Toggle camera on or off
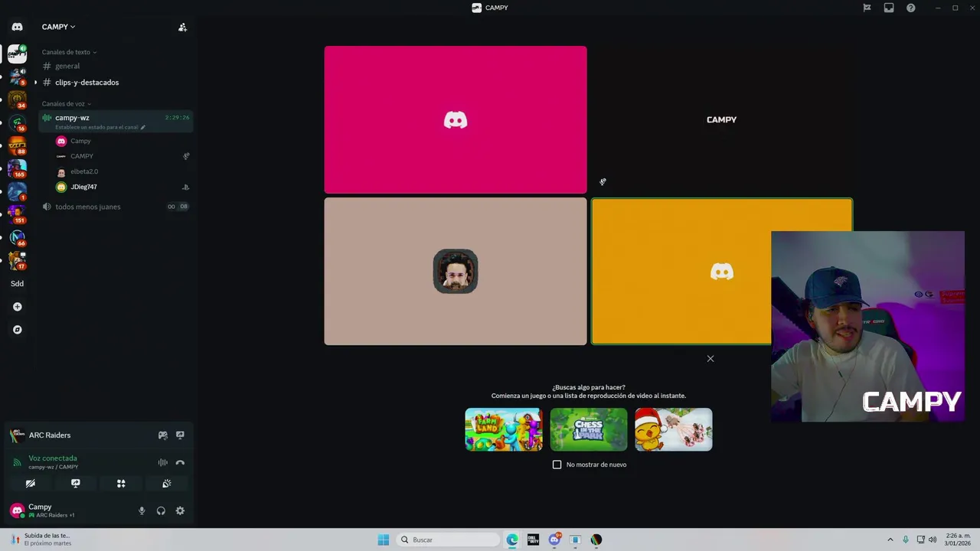980x551 pixels. [x=31, y=484]
